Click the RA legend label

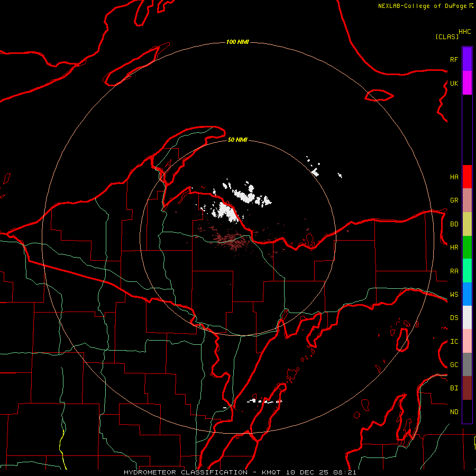(x=454, y=271)
